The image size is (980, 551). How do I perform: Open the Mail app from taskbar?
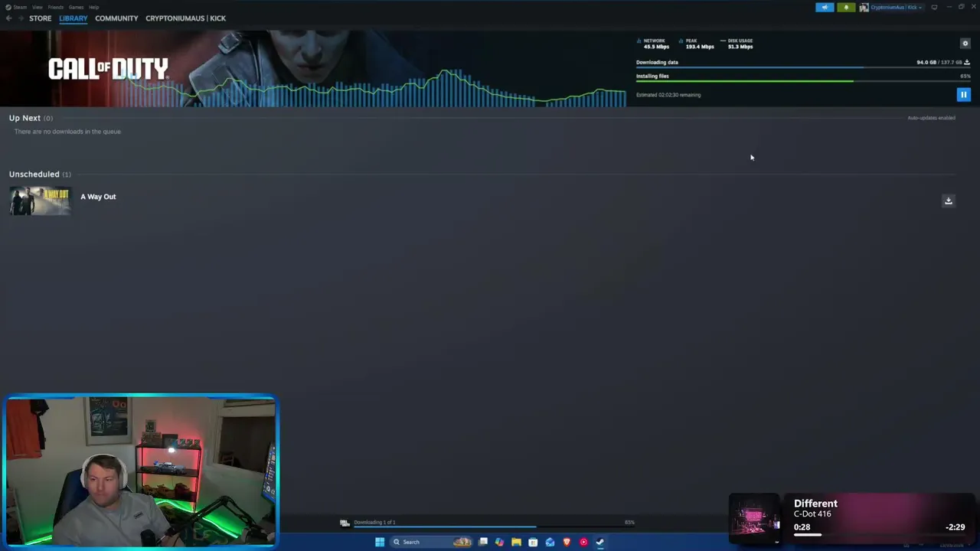pyautogui.click(x=550, y=542)
